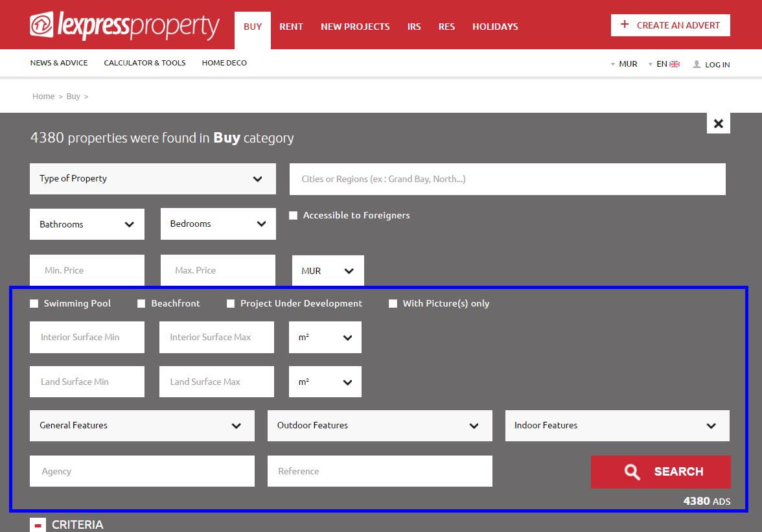
Task: Click the Max. Price field
Action: pyautogui.click(x=218, y=270)
